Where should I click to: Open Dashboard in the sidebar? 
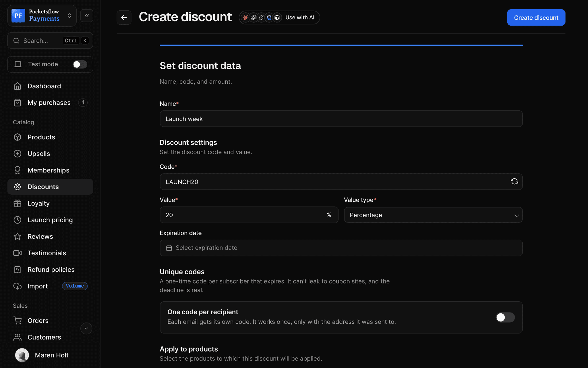tap(50, 86)
